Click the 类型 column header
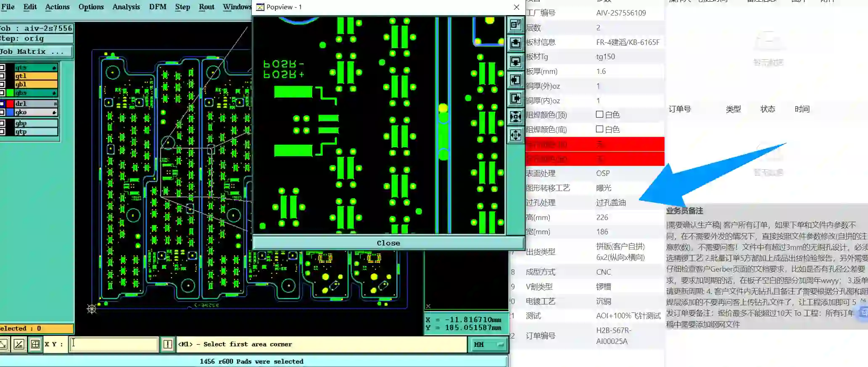Viewport: 868px width, 367px height. tap(733, 109)
